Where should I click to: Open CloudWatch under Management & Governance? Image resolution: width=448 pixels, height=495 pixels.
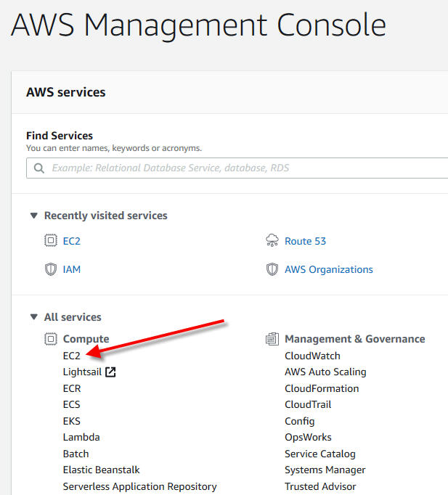pos(312,356)
